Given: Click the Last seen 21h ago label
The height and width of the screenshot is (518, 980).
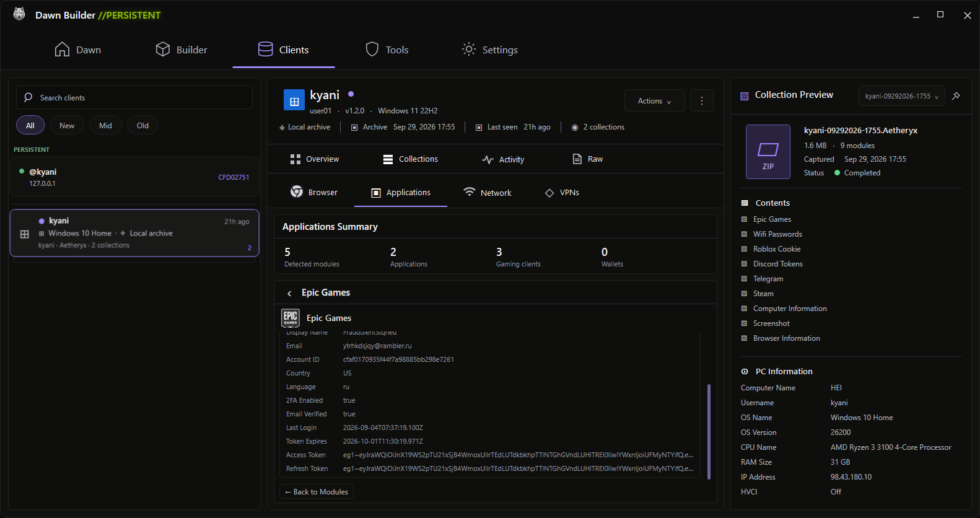Looking at the screenshot, I should coord(513,127).
